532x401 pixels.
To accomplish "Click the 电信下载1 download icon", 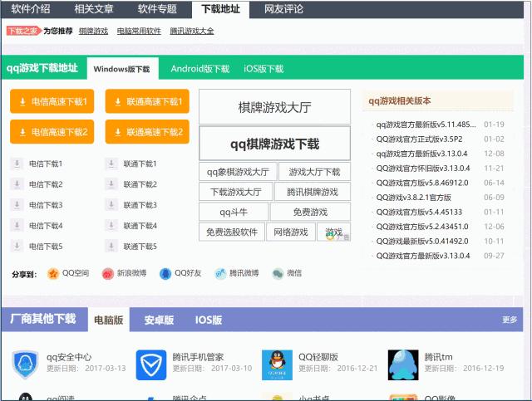I will 17,164.
